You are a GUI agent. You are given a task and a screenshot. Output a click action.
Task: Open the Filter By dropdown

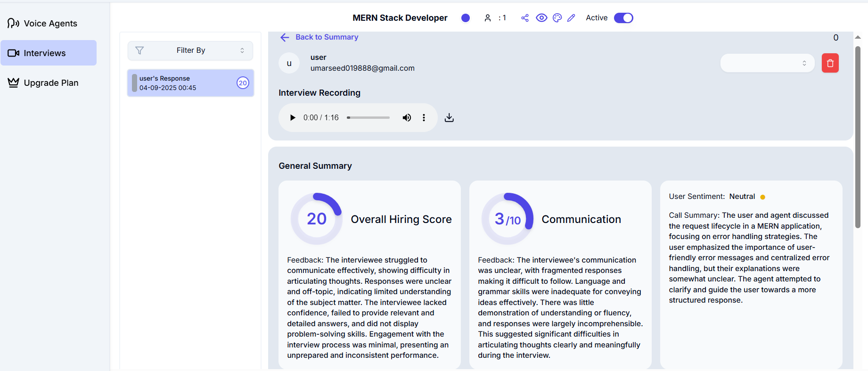(190, 50)
